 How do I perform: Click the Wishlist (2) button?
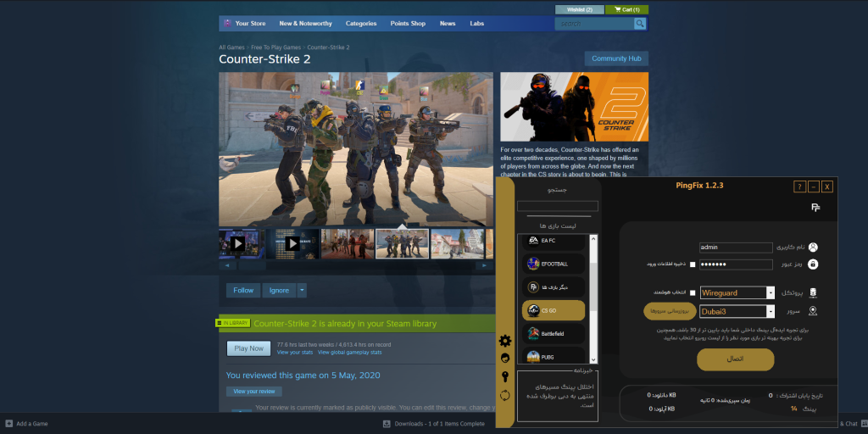(580, 9)
